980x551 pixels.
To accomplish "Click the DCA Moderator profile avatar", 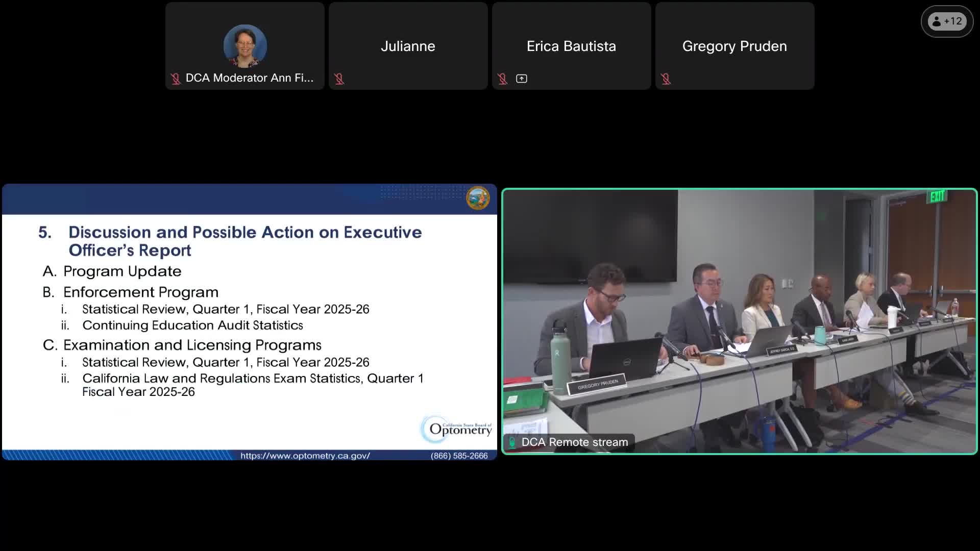I will [x=245, y=46].
